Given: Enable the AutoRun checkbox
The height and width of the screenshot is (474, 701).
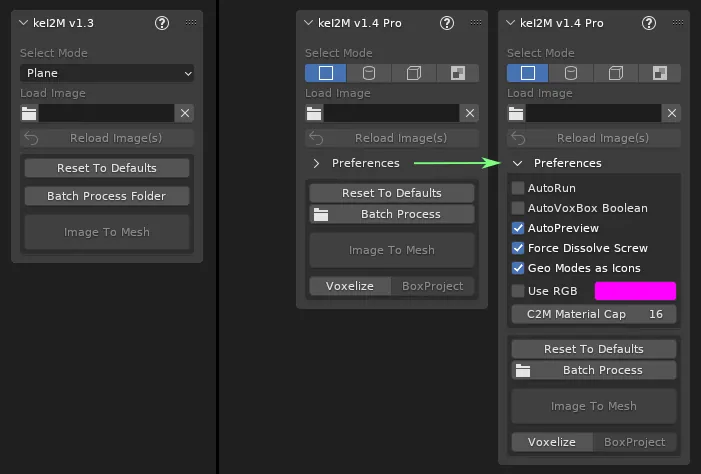Looking at the screenshot, I should click(x=518, y=188).
